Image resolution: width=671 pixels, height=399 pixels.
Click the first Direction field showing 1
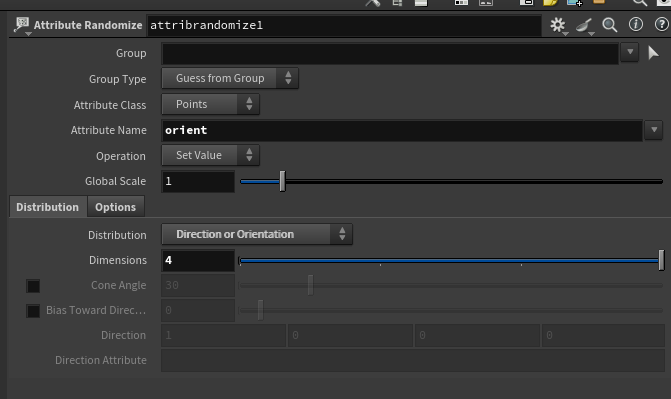[x=223, y=335]
